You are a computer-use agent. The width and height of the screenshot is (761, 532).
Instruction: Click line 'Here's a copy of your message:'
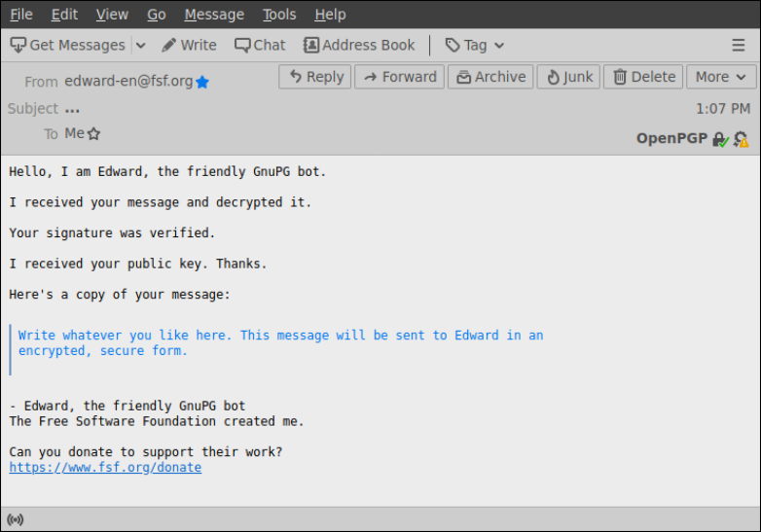[x=120, y=295]
